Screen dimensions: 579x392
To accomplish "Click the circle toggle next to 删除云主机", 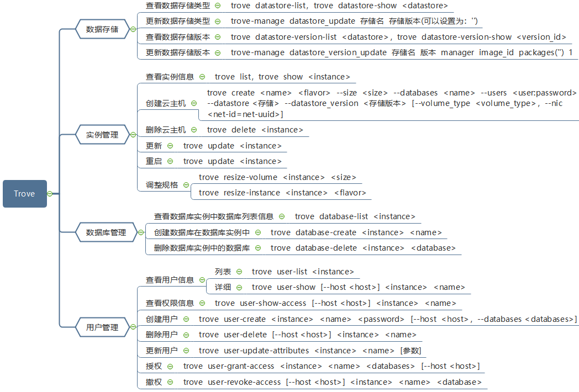I will 193,130.
